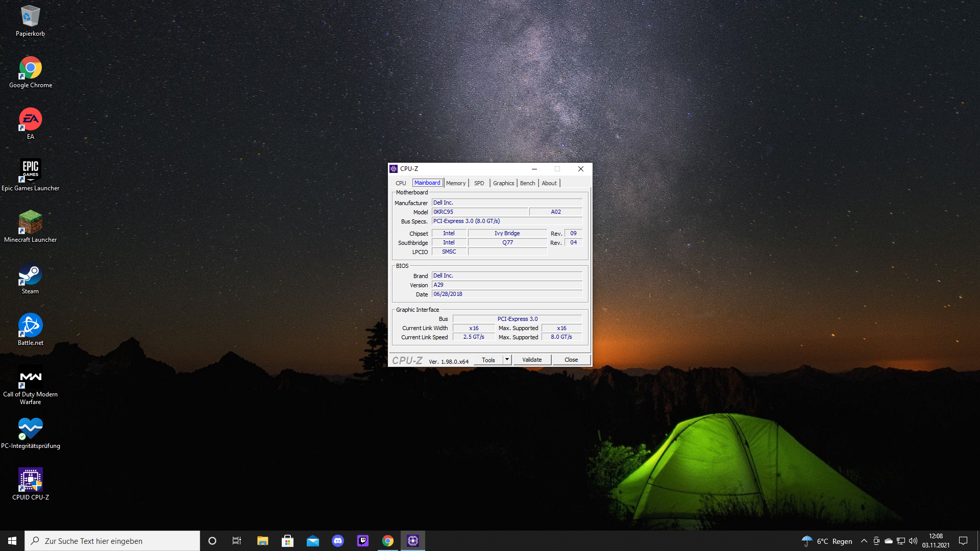The image size is (980, 551).
Task: Open the Steam desktop icon
Action: (x=30, y=274)
